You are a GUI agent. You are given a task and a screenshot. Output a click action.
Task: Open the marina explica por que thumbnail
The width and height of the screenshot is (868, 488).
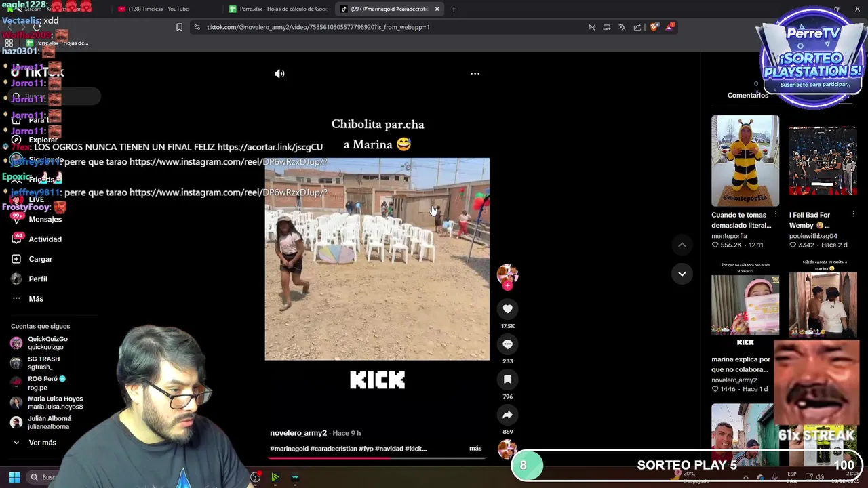(x=745, y=304)
